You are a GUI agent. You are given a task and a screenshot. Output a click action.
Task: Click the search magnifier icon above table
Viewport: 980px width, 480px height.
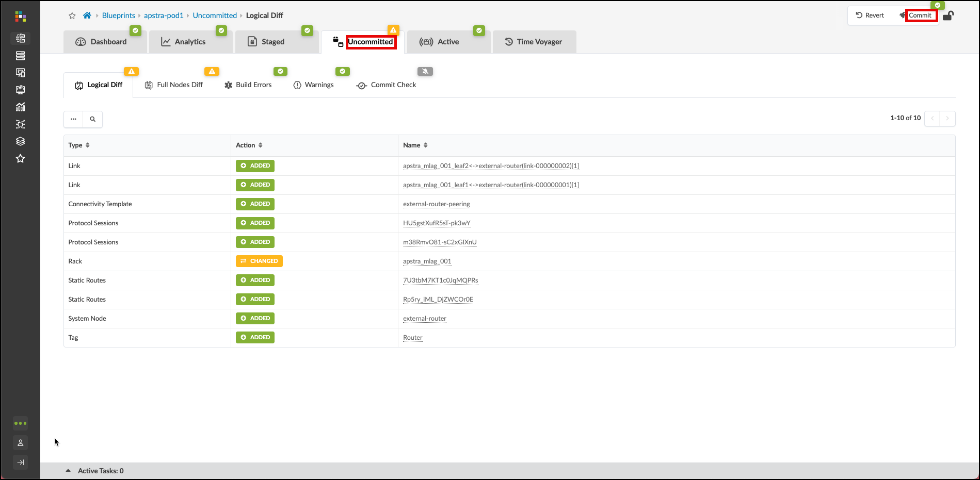(93, 119)
